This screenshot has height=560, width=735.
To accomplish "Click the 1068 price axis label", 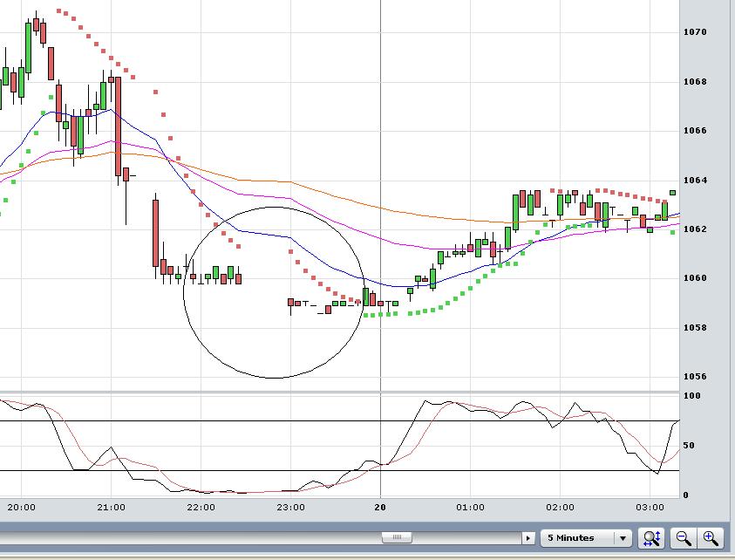I will coord(695,82).
